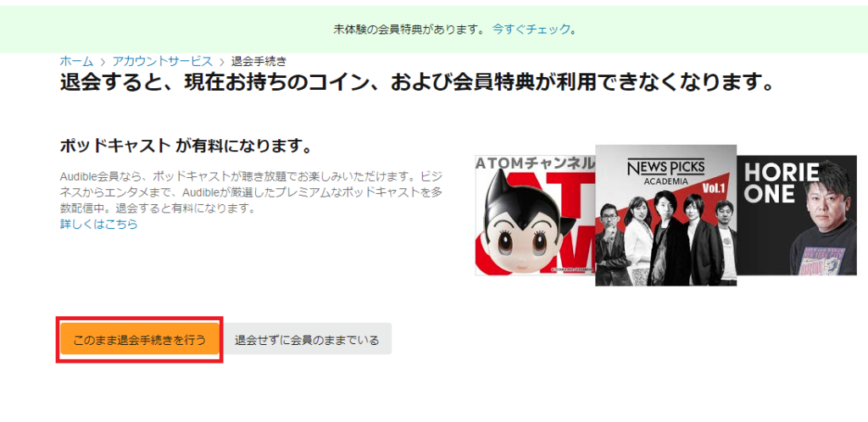Open the 今すぐチェック link

click(531, 30)
